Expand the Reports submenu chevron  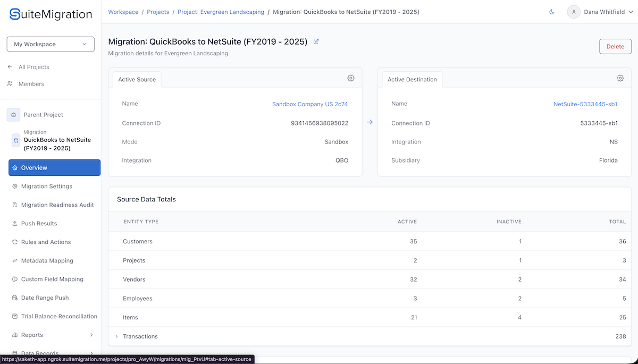(x=91, y=335)
